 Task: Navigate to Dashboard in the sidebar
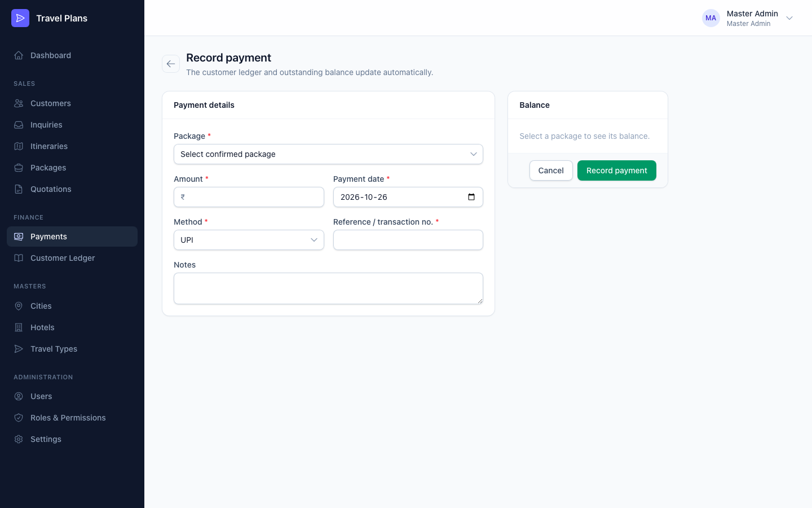click(72, 55)
